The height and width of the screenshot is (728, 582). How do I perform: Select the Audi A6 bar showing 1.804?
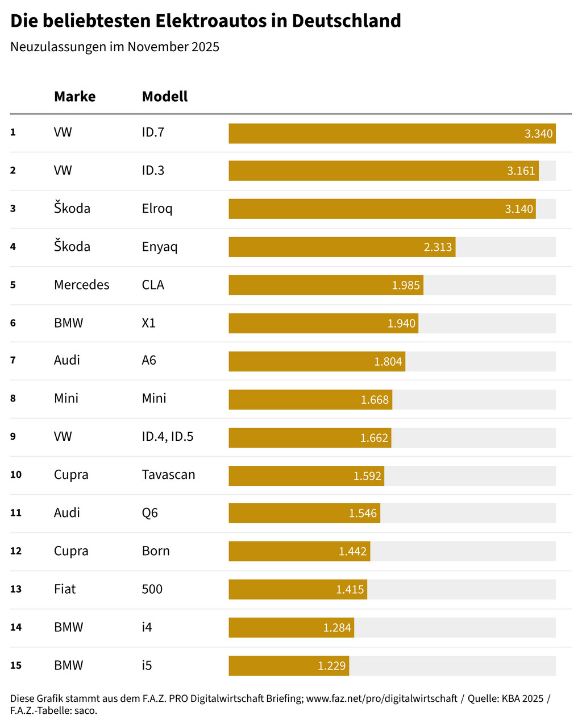[x=317, y=361]
